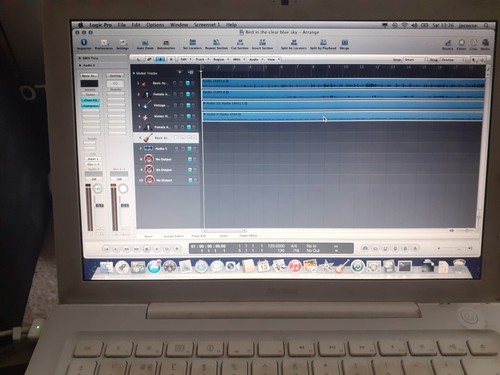Toggle blue button on Audio 5 track

click(189, 149)
